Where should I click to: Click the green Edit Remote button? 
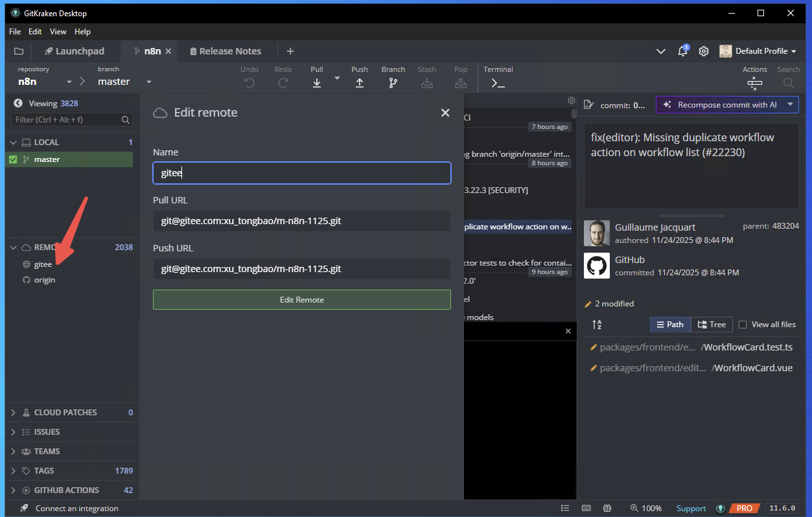point(302,299)
